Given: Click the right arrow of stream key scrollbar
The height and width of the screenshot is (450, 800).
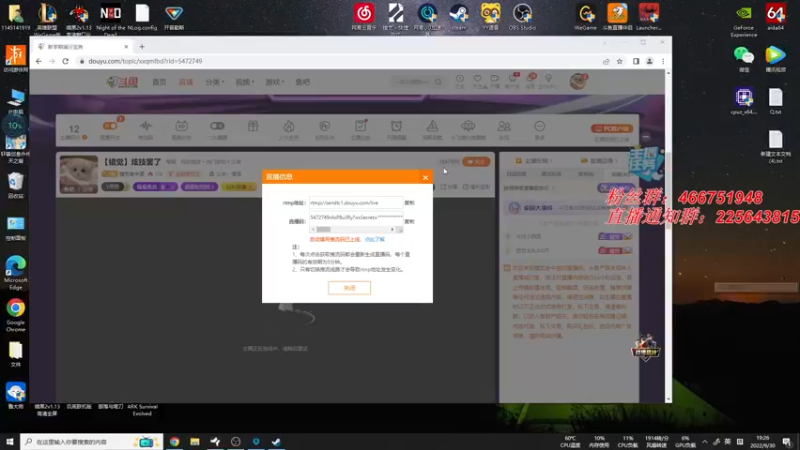Looking at the screenshot, I should click(x=392, y=230).
